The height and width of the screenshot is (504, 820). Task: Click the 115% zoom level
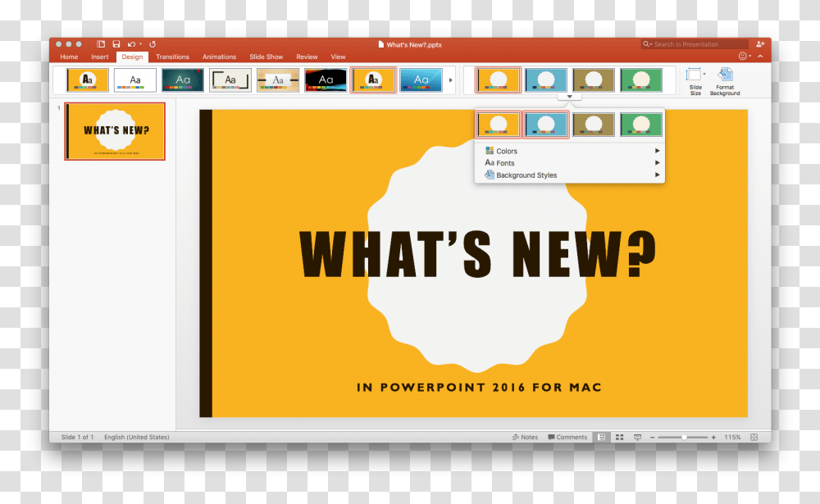tap(732, 437)
